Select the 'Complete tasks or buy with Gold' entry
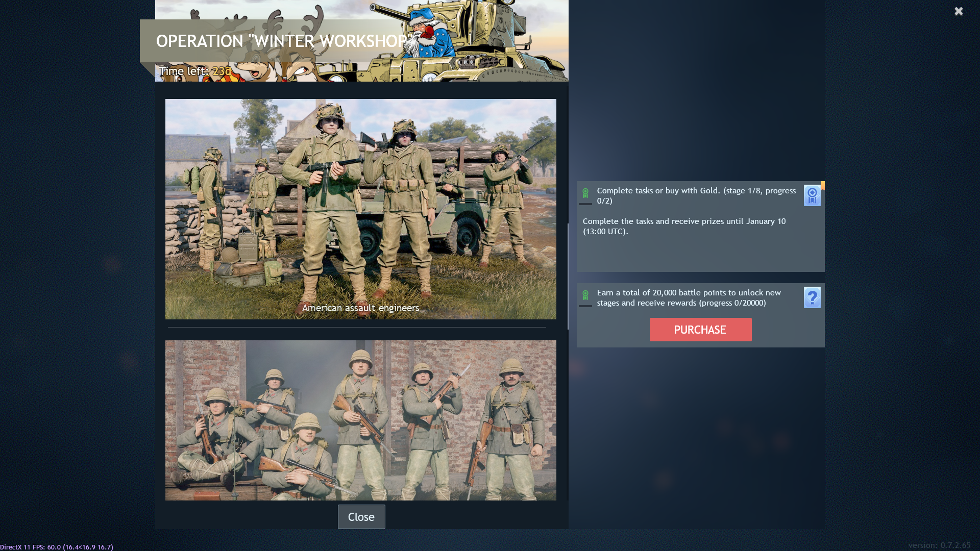This screenshot has width=980, height=551. pyautogui.click(x=696, y=195)
